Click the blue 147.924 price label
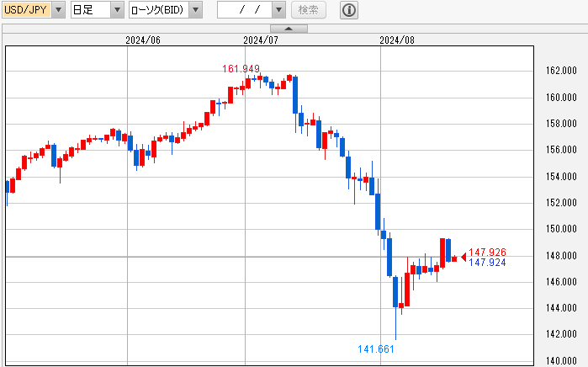This screenshot has width=588, height=367. 487,263
